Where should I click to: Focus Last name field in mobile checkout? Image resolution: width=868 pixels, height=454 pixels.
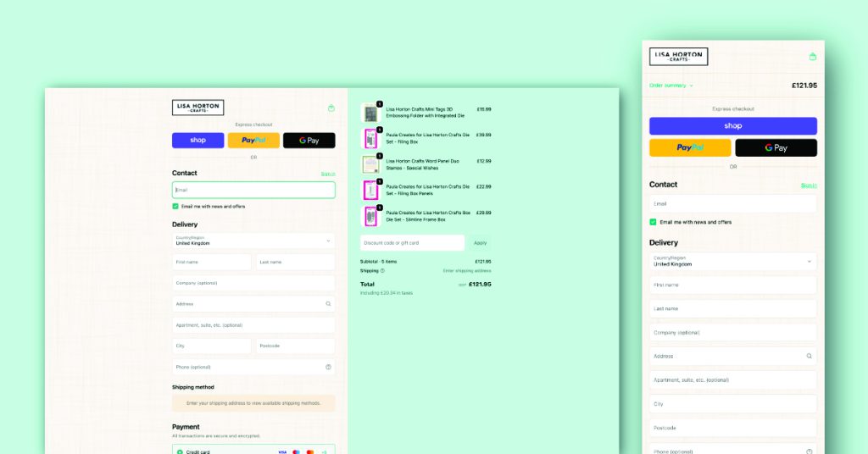coord(733,308)
